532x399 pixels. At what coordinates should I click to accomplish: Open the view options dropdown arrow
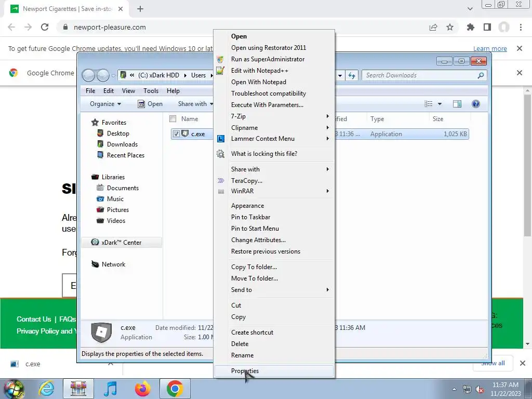click(440, 104)
